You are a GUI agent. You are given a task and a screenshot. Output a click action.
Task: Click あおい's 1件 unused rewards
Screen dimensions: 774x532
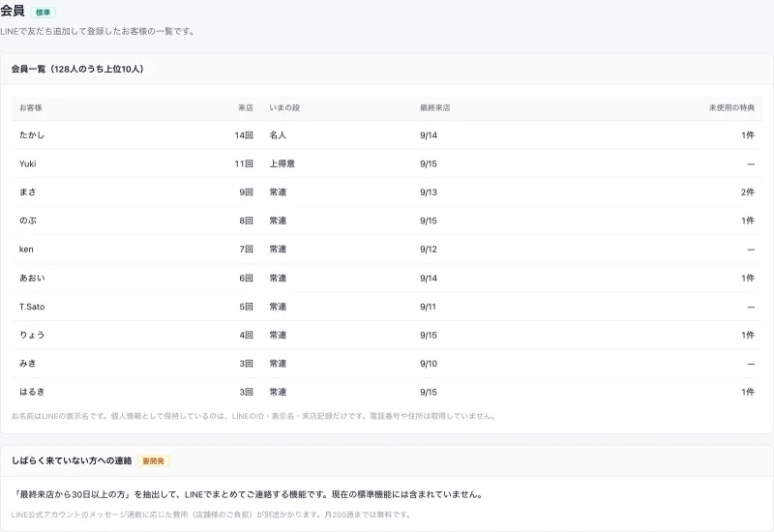click(x=748, y=278)
